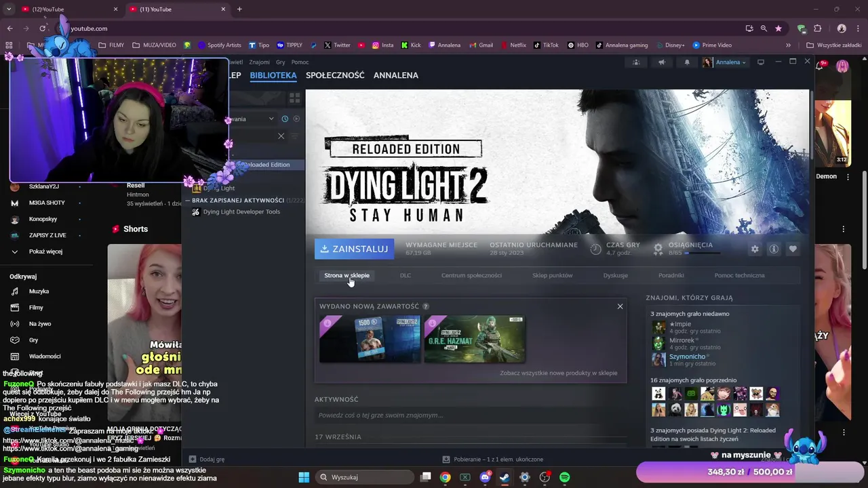868x488 pixels.
Task: Bookmark page with browser star icon
Action: click(778, 28)
